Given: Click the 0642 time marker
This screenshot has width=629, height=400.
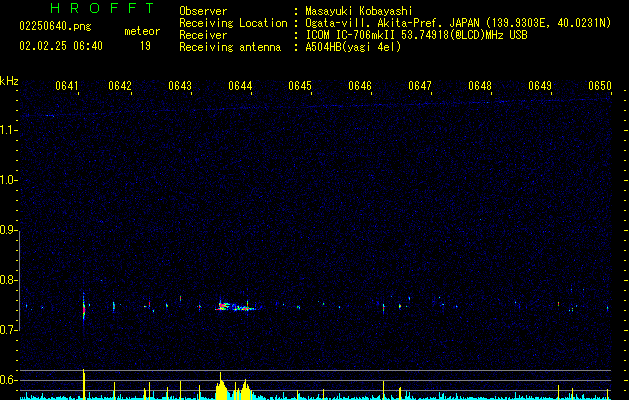Looking at the screenshot, I should [120, 86].
